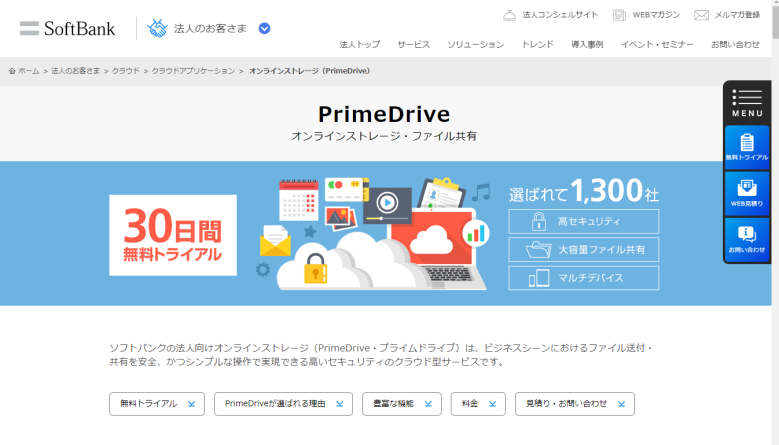Viewport: 779px width, 445px height.
Task: Open お問い合わせ menu item in top navigation
Action: [x=735, y=45]
